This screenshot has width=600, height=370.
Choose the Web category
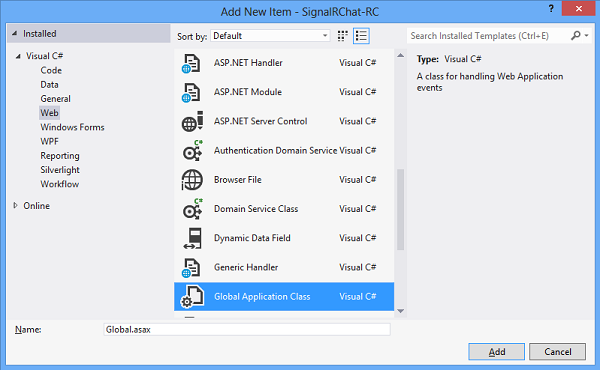click(49, 113)
